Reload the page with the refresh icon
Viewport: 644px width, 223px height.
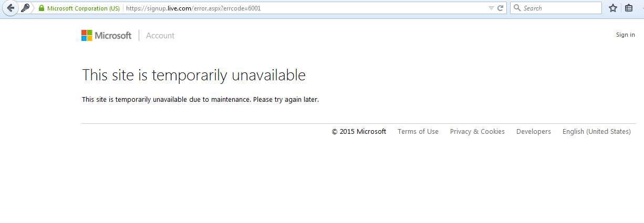501,8
